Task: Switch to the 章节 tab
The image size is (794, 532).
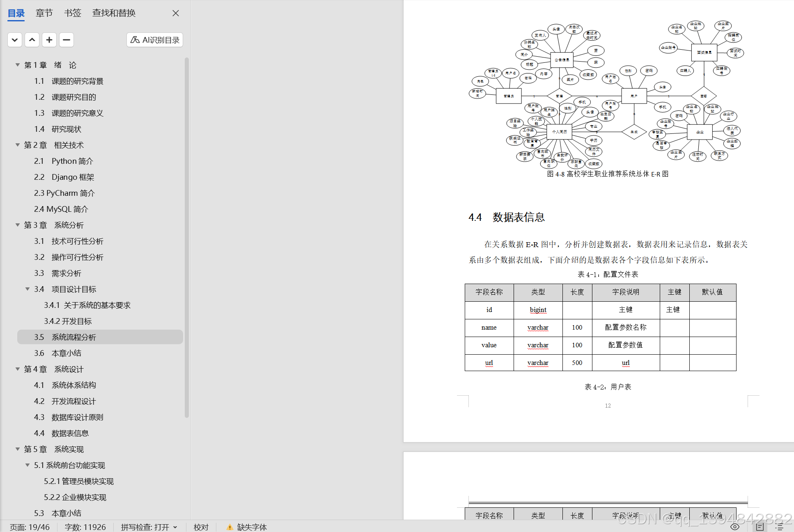Action: pos(44,13)
